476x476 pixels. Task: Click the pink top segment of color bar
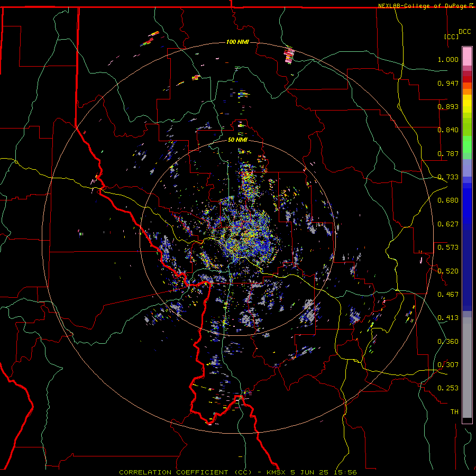[x=467, y=56]
